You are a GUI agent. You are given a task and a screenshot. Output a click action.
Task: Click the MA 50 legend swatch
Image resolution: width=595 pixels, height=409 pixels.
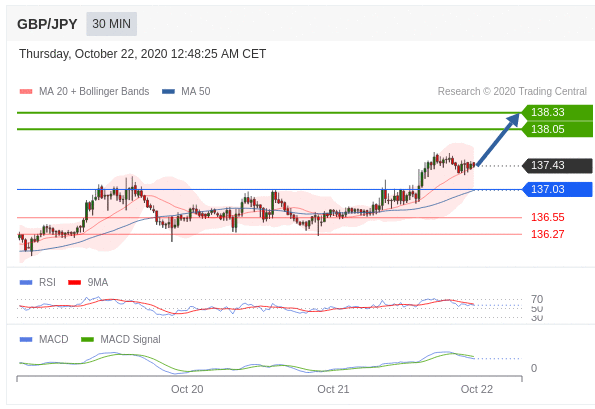[168, 91]
